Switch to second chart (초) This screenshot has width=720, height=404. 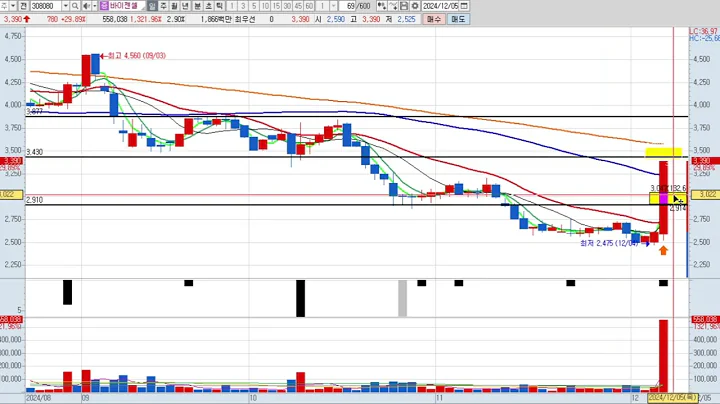tap(208, 6)
